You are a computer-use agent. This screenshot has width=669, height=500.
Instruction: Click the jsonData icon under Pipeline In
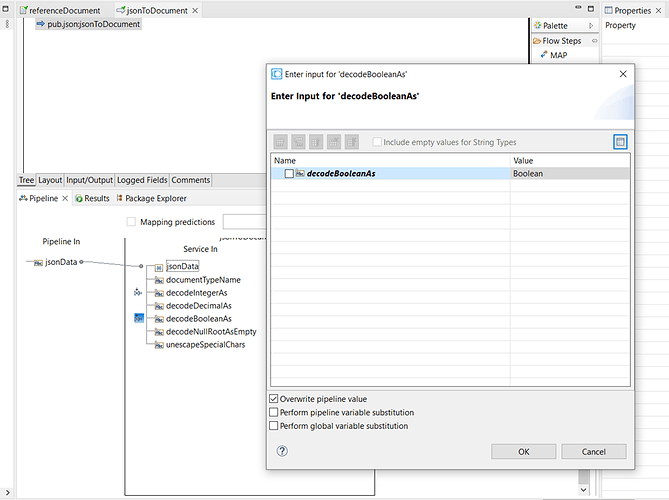38,263
